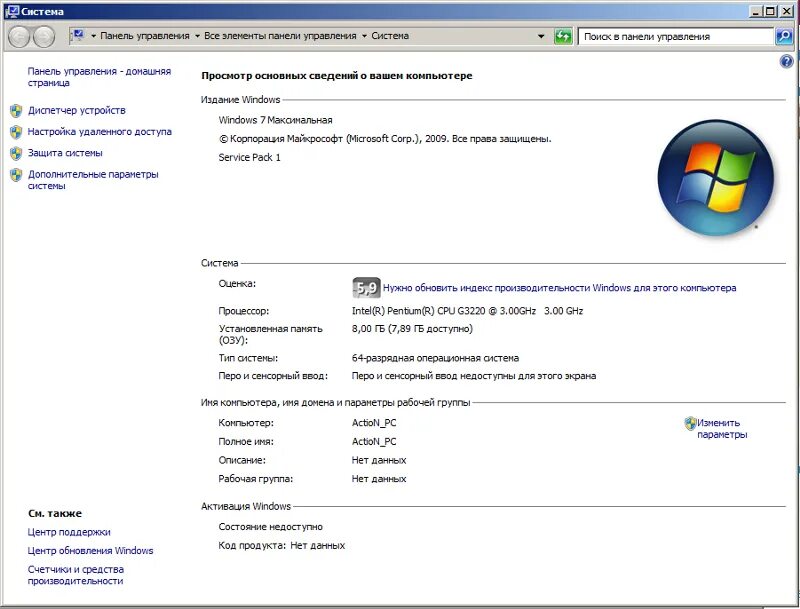Click the 64-разрядная операционная система text
The height and width of the screenshot is (609, 800).
click(435, 358)
